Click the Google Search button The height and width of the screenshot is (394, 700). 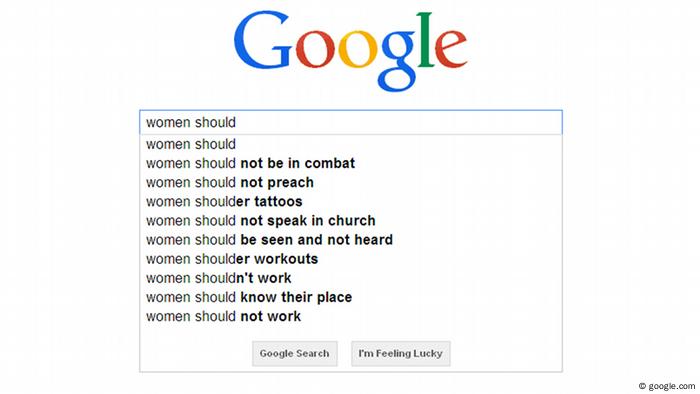coord(295,354)
